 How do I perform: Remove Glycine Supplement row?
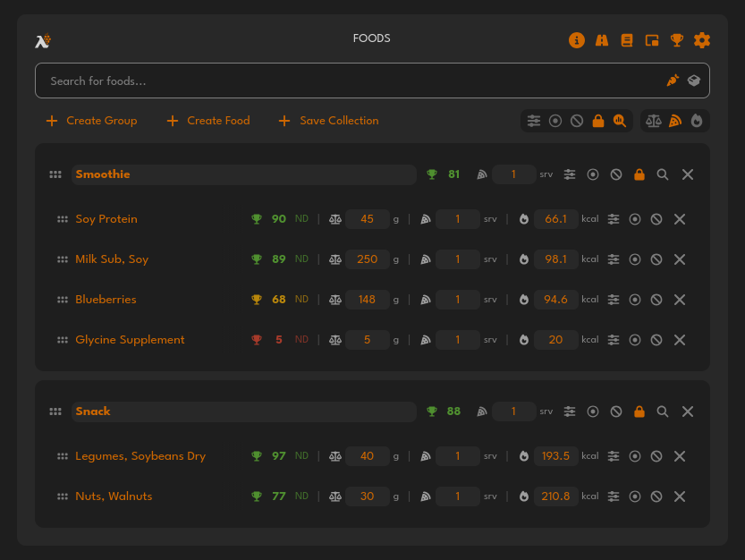click(x=680, y=340)
